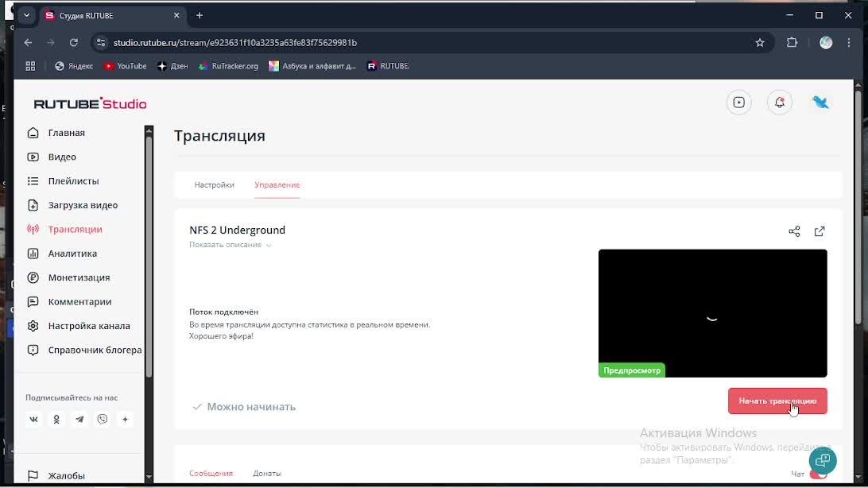This screenshot has width=868, height=488.
Task: Select the Донаты tab
Action: [267, 474]
